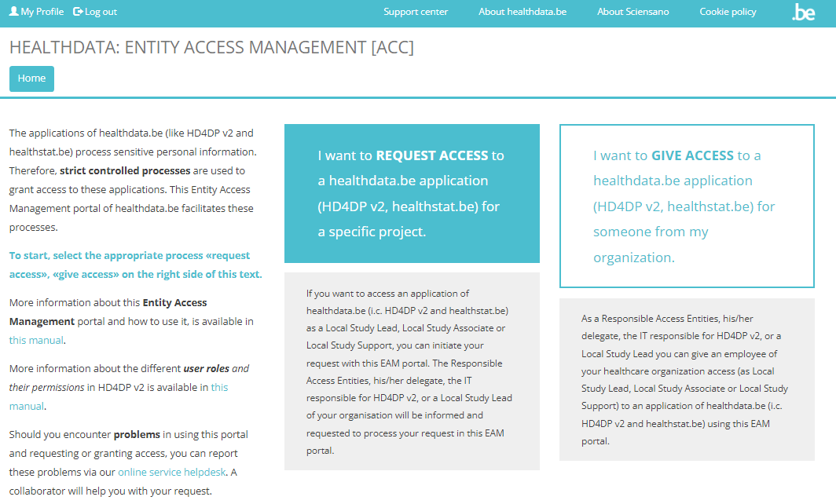Click the log out arrow icon
The width and height of the screenshot is (836, 504).
pos(78,12)
